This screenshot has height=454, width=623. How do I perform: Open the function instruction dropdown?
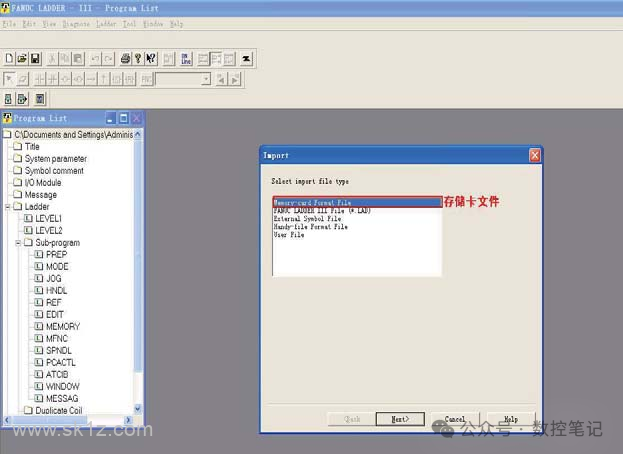click(205, 79)
